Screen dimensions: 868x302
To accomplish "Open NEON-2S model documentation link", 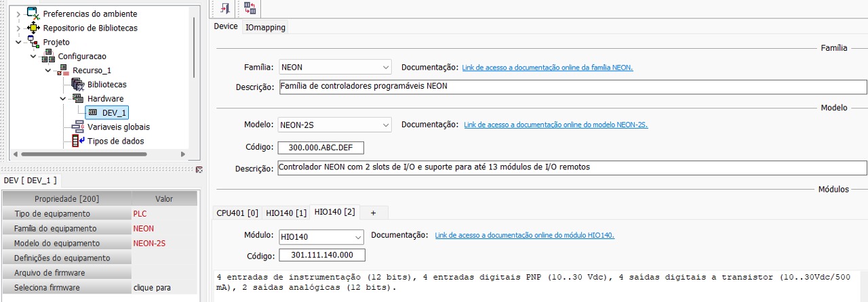I will click(556, 125).
